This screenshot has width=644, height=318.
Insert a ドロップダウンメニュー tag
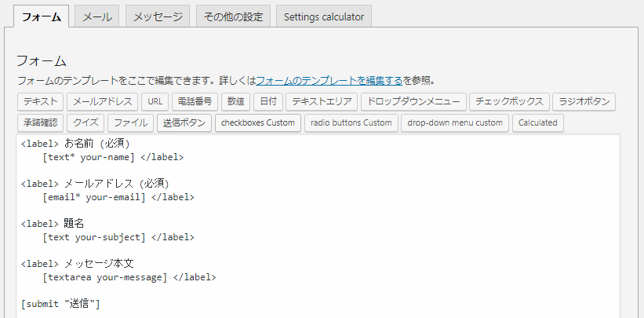[x=413, y=101]
